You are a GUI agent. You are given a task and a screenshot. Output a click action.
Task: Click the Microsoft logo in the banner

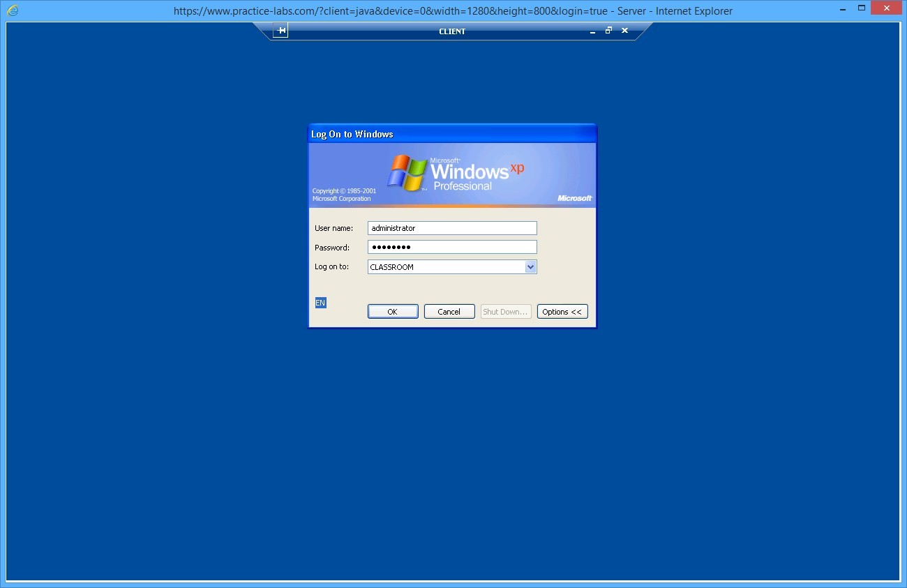[574, 198]
